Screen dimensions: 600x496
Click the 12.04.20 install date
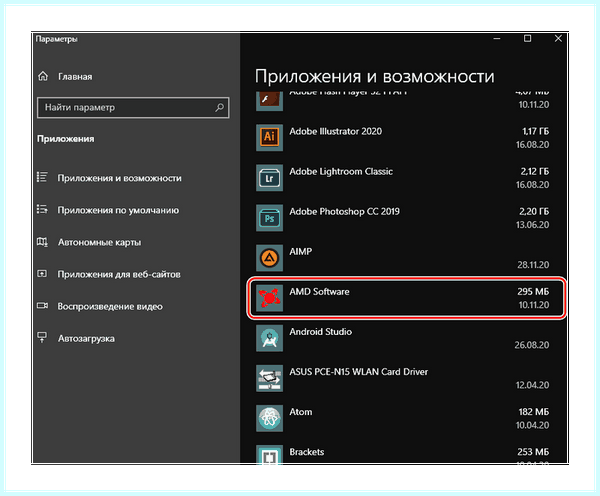(x=532, y=385)
